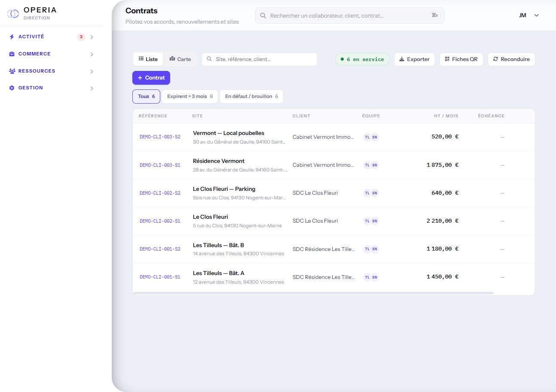Click the Résidence Vermont site name
The image size is (556, 392).
click(x=219, y=161)
